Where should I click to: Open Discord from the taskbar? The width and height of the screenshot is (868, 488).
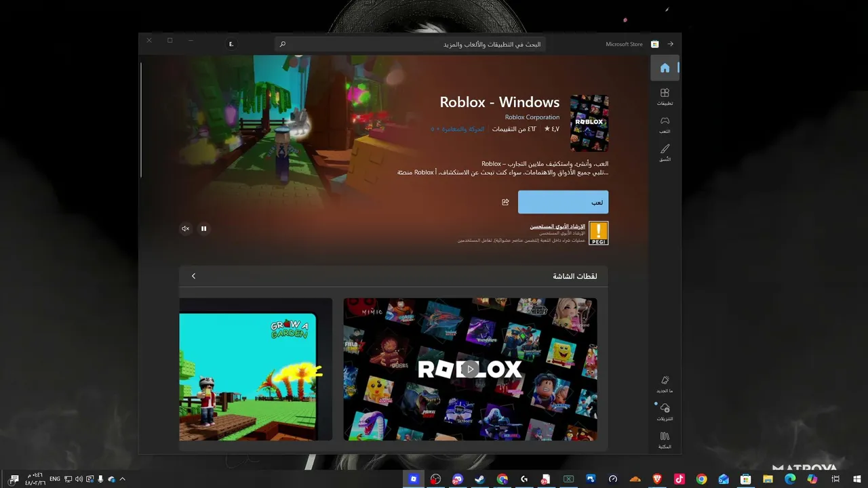click(458, 479)
